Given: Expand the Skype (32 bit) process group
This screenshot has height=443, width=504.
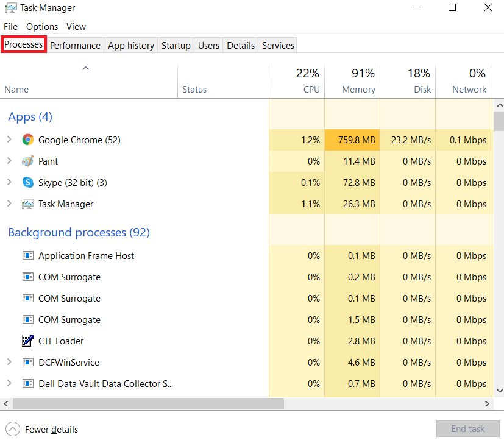Looking at the screenshot, I should (9, 182).
